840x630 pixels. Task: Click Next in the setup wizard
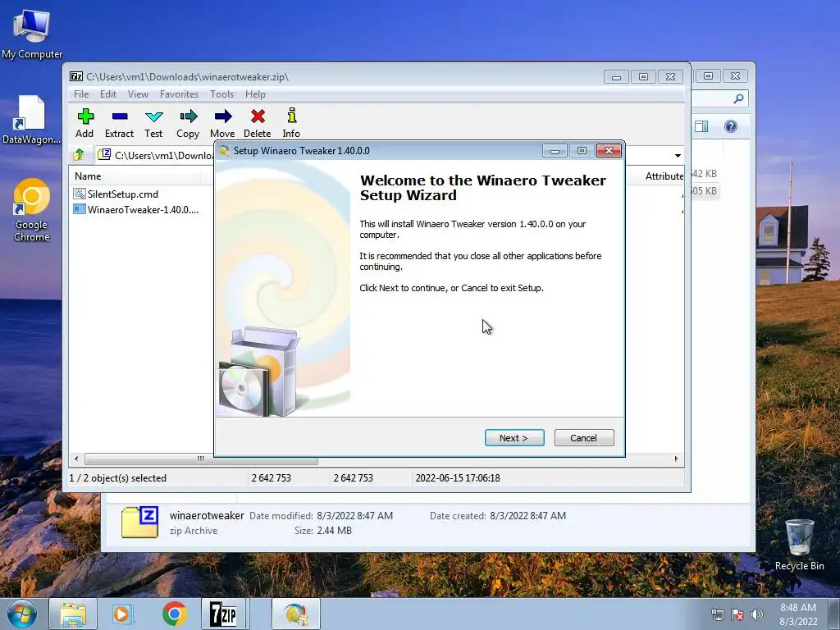click(514, 438)
